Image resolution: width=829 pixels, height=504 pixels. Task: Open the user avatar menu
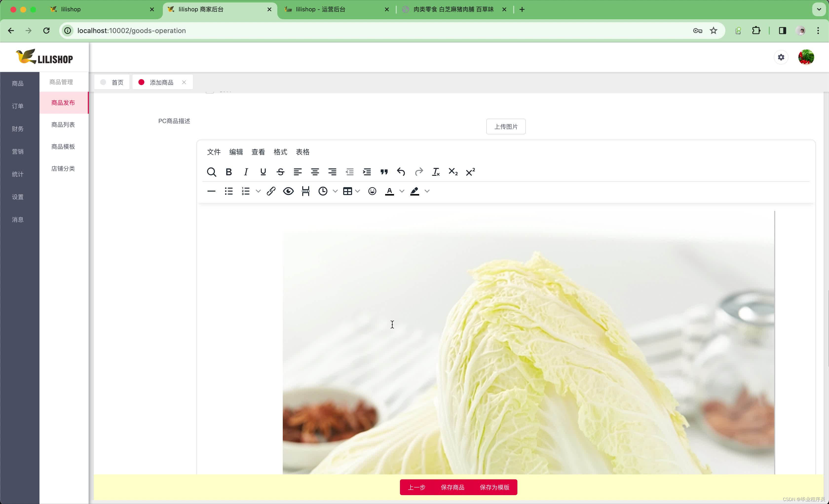(x=806, y=57)
